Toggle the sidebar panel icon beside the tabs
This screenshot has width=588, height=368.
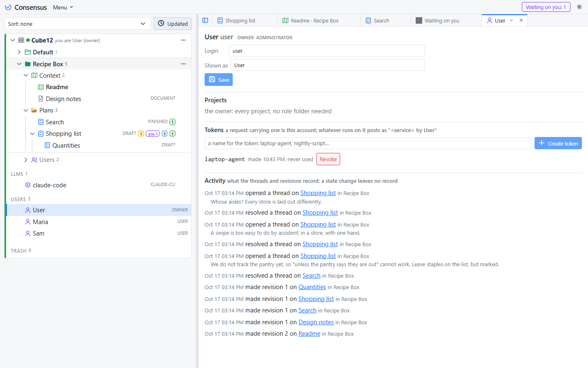(x=205, y=20)
